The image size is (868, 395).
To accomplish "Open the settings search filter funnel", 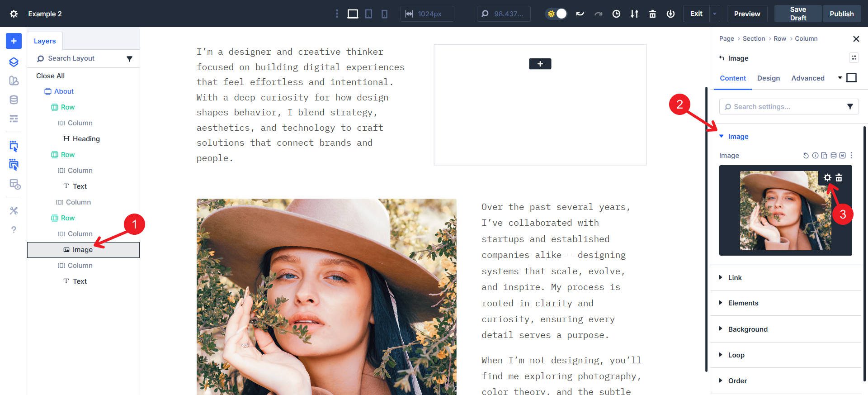I will click(x=850, y=107).
